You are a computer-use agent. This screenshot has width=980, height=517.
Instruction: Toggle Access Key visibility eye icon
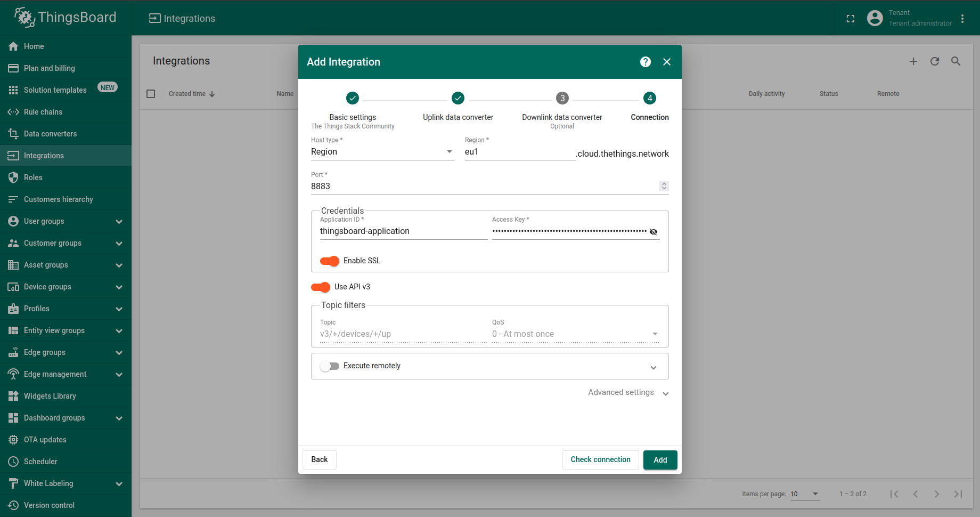(654, 232)
